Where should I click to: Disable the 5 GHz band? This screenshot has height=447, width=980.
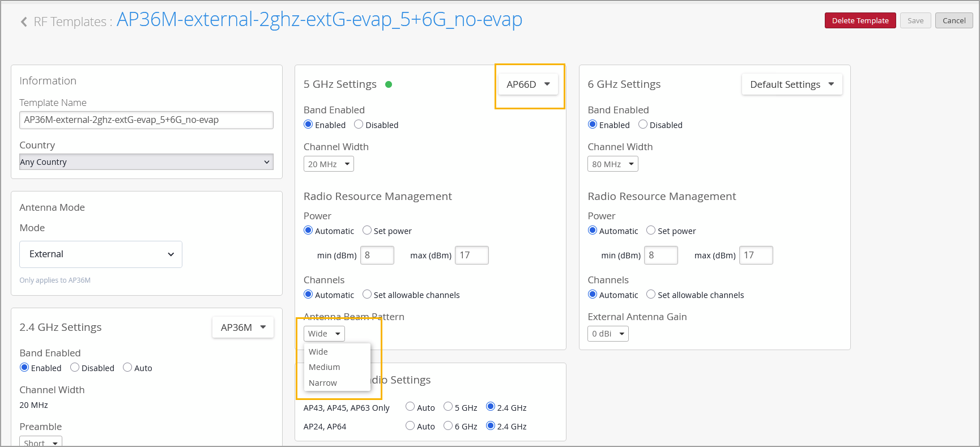point(359,125)
